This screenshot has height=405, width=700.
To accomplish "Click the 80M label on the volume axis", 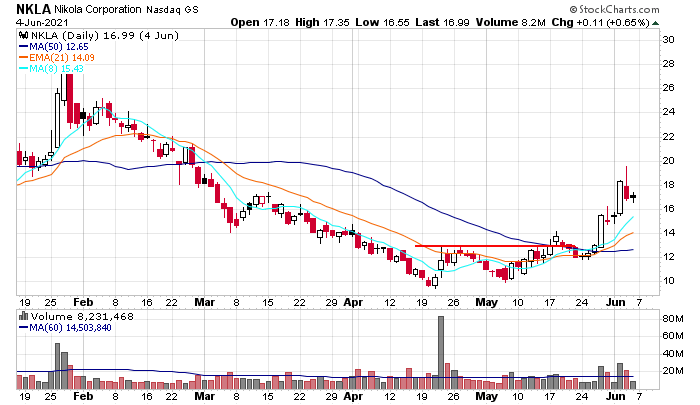I will pos(673,319).
